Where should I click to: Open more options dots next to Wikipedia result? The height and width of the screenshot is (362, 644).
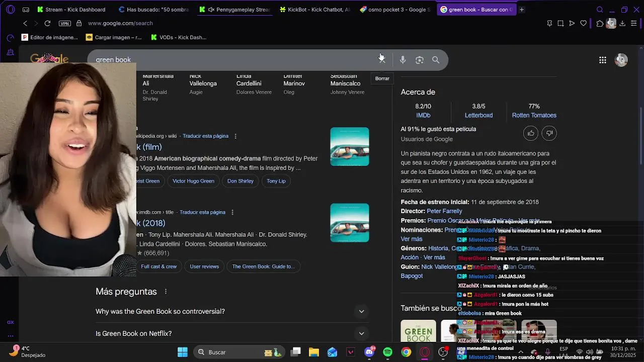[235, 136]
